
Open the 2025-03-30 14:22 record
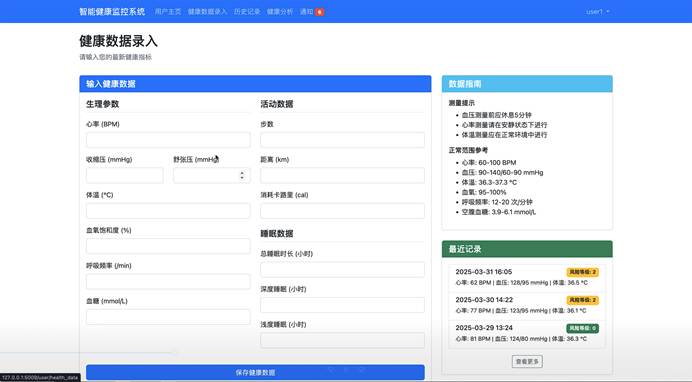(527, 305)
